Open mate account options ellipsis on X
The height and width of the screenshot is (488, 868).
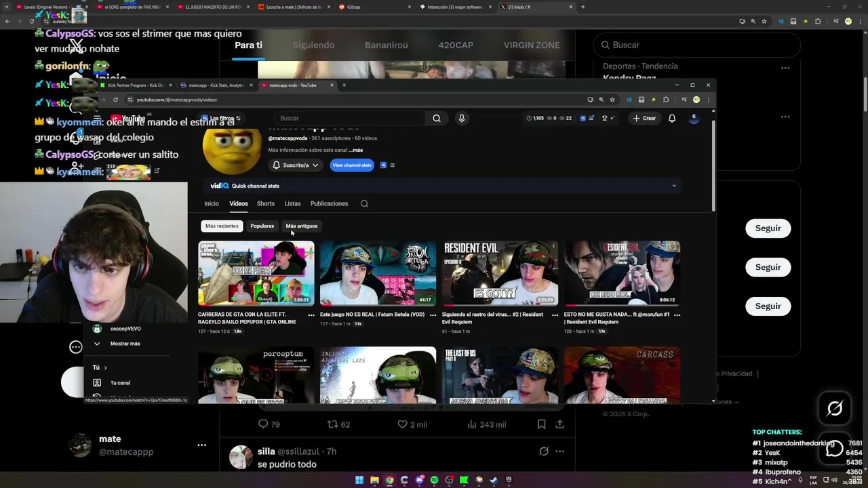[x=201, y=445]
